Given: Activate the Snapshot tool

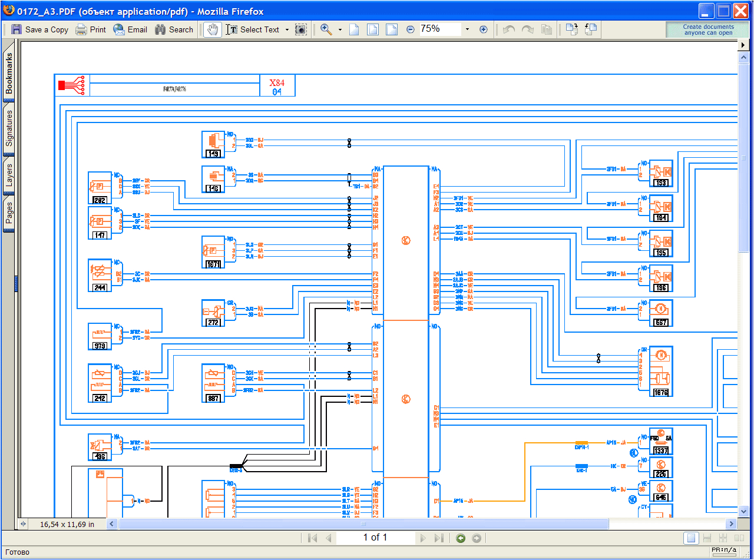Looking at the screenshot, I should [300, 29].
